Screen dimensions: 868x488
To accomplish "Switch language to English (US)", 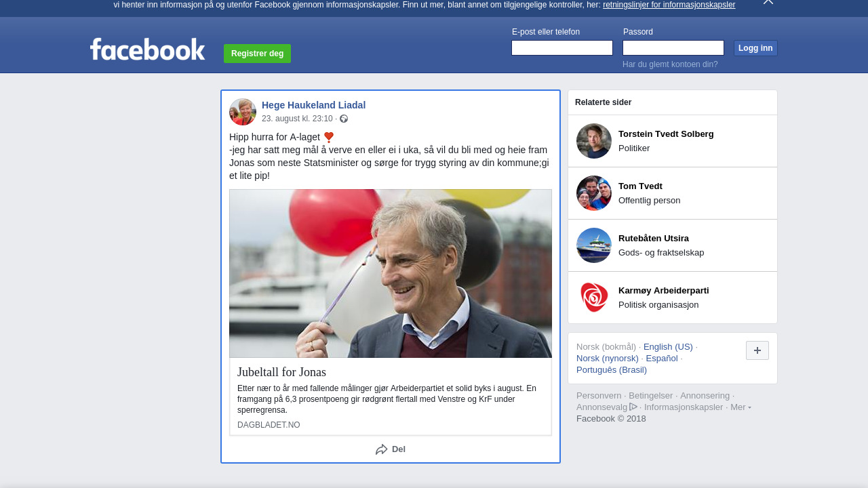I will pos(668,347).
